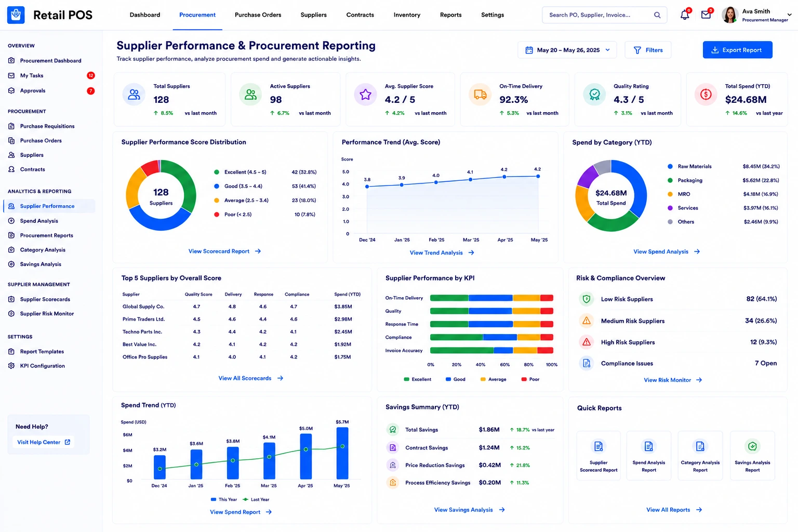Image resolution: width=798 pixels, height=532 pixels.
Task: Click the Retail POS shopping bag logo
Action: (x=16, y=15)
